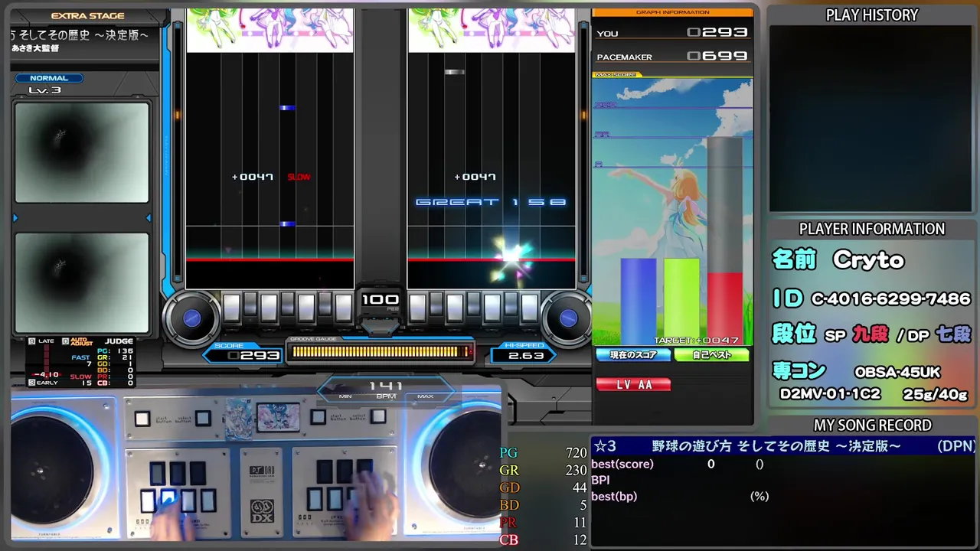Click the 現在のスコア button under the graph
Viewport: 980px width, 551px height.
click(633, 355)
